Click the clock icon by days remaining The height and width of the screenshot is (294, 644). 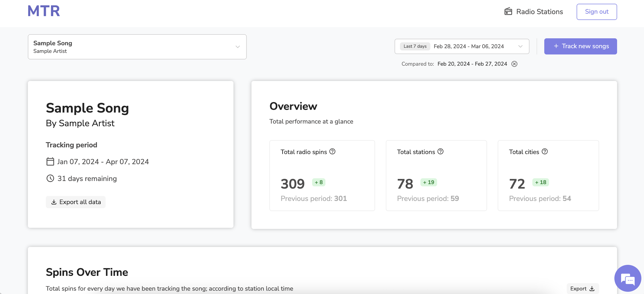point(50,179)
